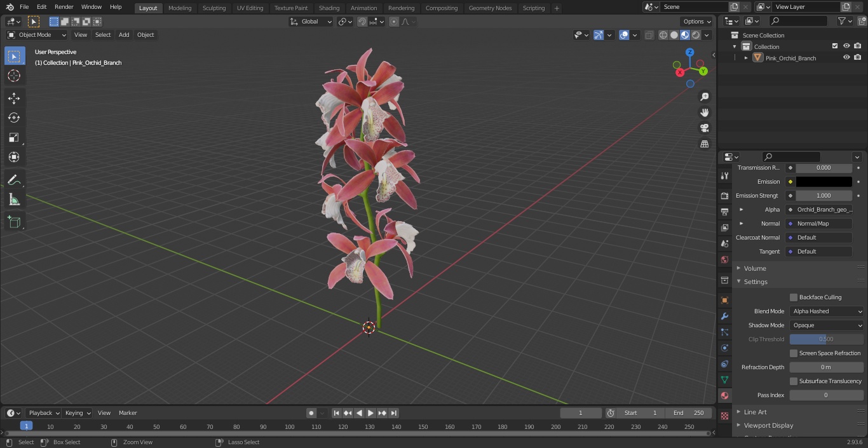This screenshot has height=448, width=868.
Task: Open the Shadow Mode Opaque dropdown
Action: 827,325
